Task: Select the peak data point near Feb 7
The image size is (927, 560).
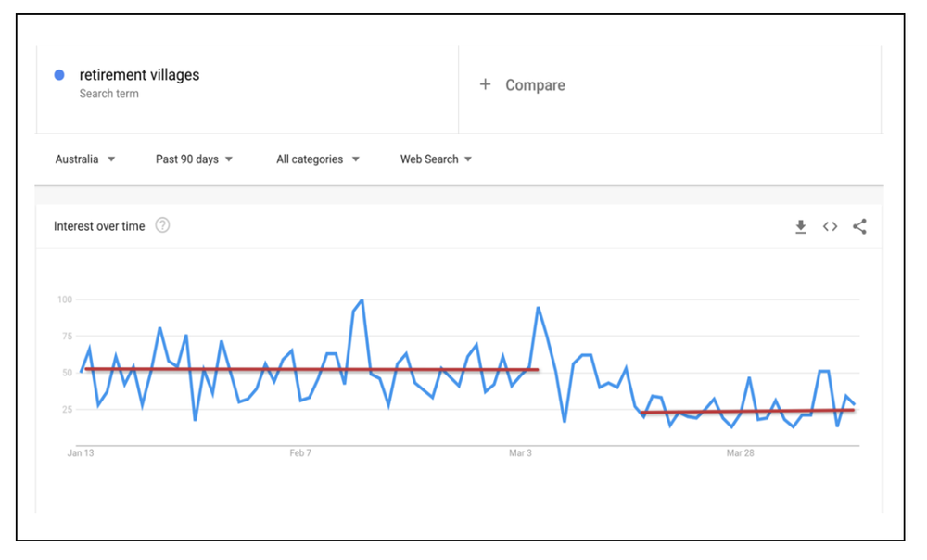Action: pyautogui.click(x=360, y=300)
